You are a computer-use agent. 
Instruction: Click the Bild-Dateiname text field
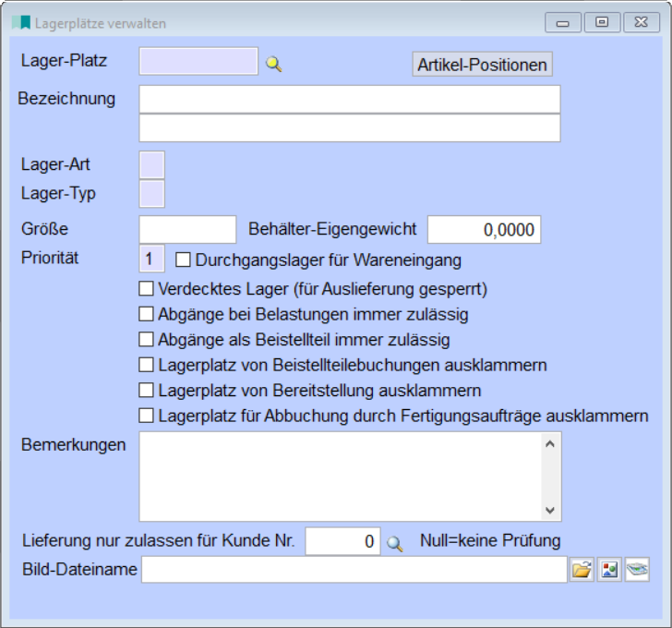pos(354,570)
